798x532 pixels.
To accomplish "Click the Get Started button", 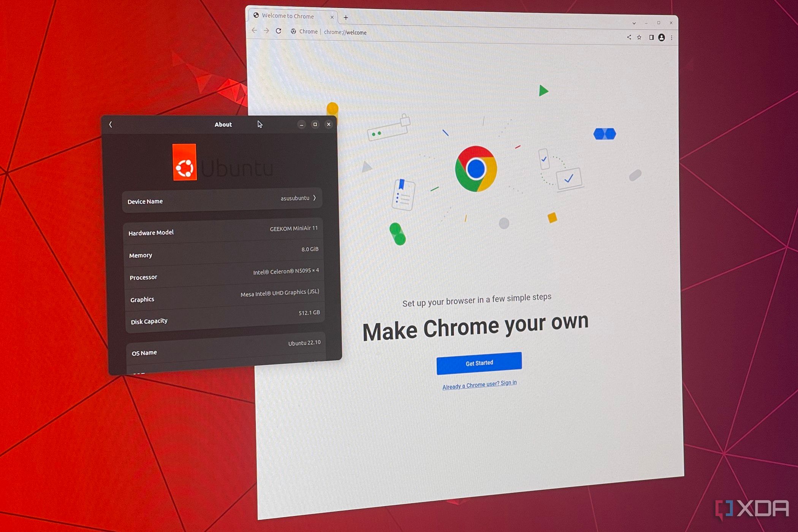I will (479, 363).
